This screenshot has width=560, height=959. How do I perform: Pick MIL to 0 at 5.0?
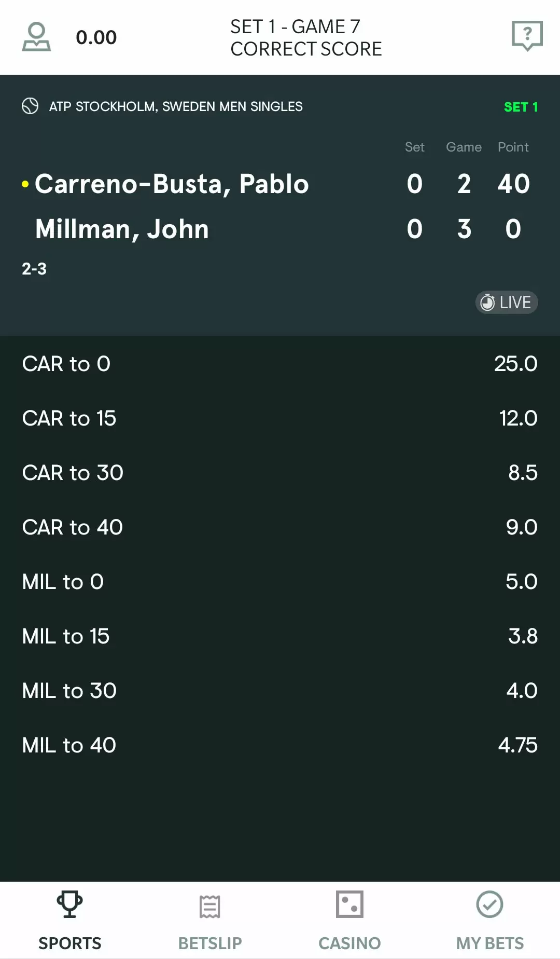[280, 582]
